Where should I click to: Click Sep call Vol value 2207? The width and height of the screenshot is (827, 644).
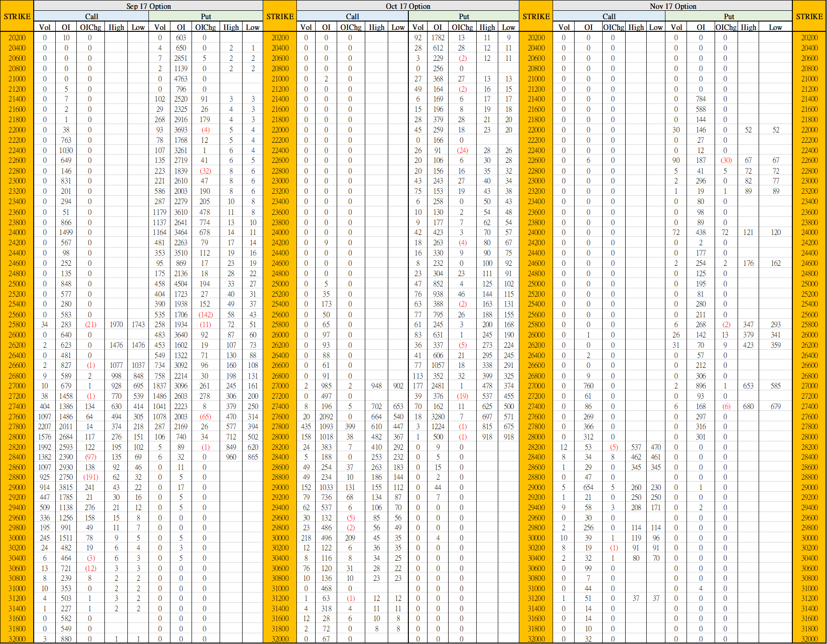point(44,426)
